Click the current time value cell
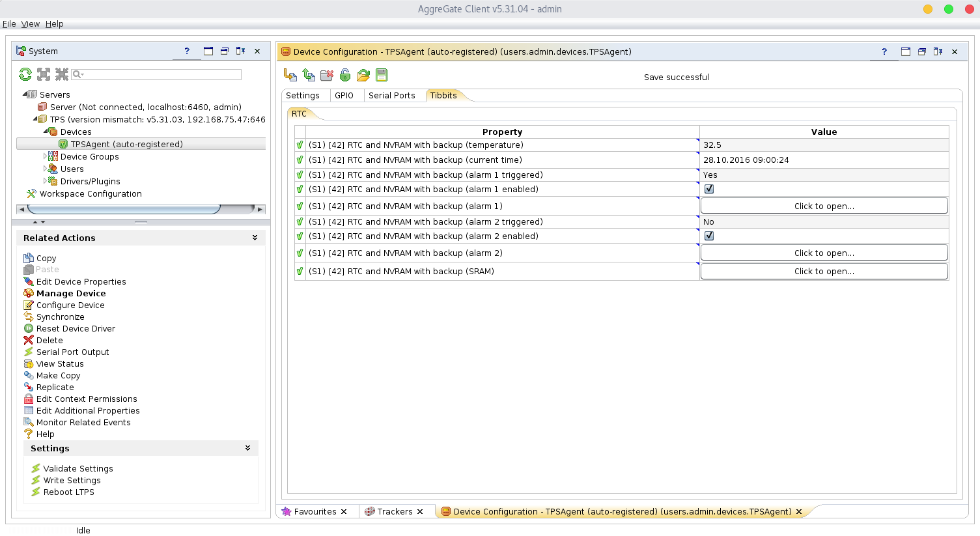This screenshot has width=980, height=536. pyautogui.click(x=824, y=160)
